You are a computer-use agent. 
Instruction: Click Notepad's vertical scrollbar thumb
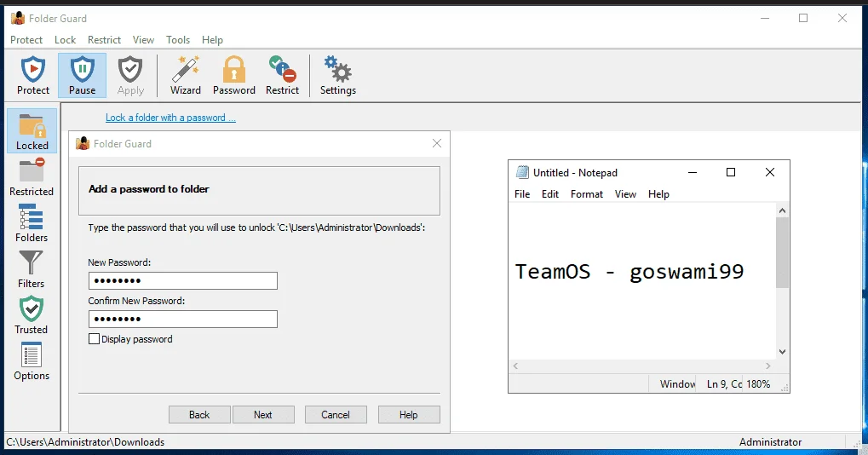coord(782,252)
